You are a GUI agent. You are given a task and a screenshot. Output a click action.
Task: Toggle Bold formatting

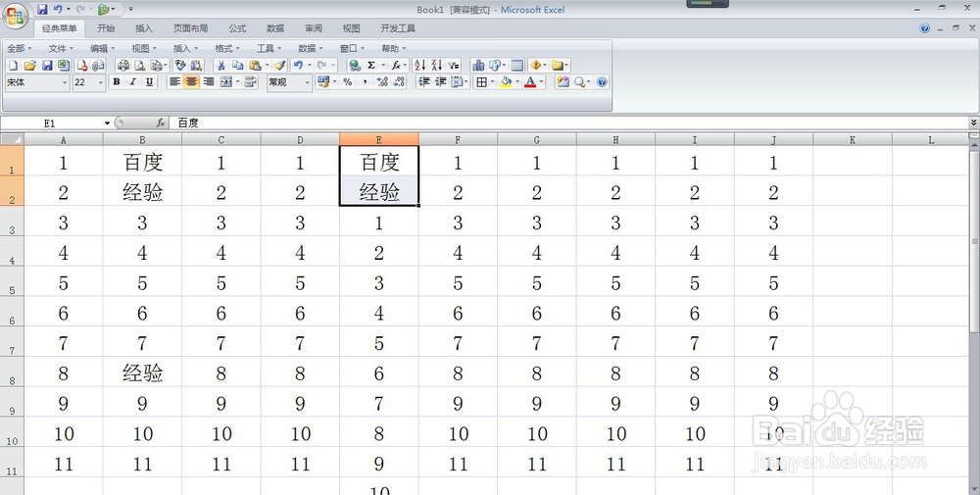(117, 82)
